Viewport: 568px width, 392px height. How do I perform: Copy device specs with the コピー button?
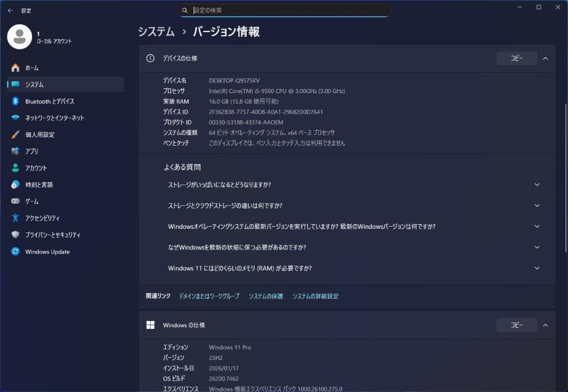coord(516,58)
